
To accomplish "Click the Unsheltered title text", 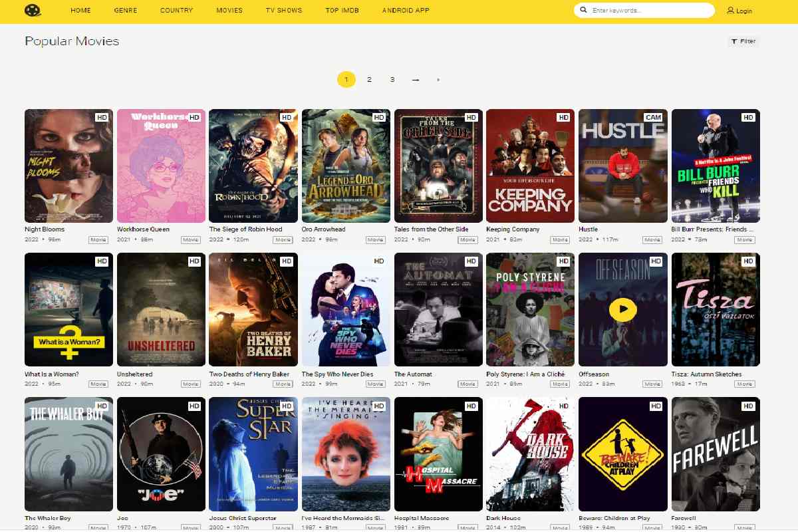I will [135, 374].
